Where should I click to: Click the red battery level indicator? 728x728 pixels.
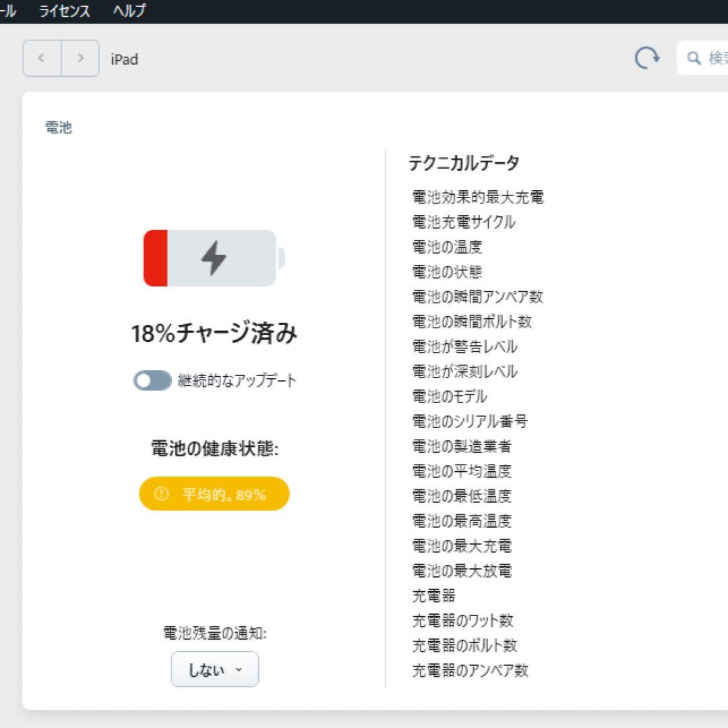pos(156,257)
